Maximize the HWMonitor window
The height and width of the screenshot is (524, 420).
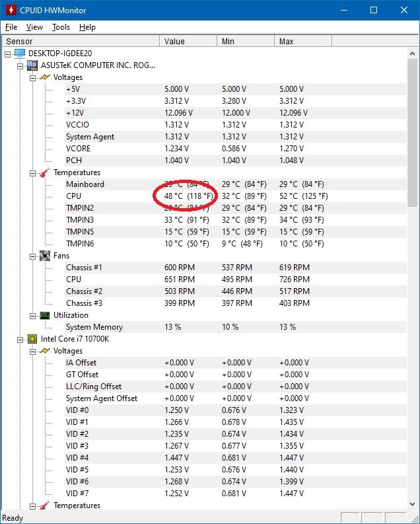374,10
